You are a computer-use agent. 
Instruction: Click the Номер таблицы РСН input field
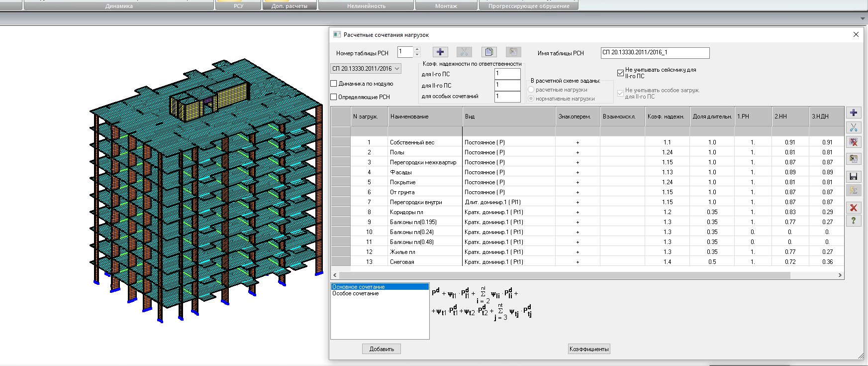point(405,52)
